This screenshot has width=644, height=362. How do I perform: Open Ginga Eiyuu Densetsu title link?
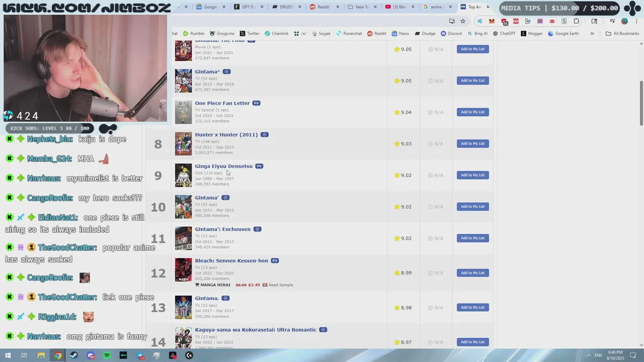[x=224, y=166]
